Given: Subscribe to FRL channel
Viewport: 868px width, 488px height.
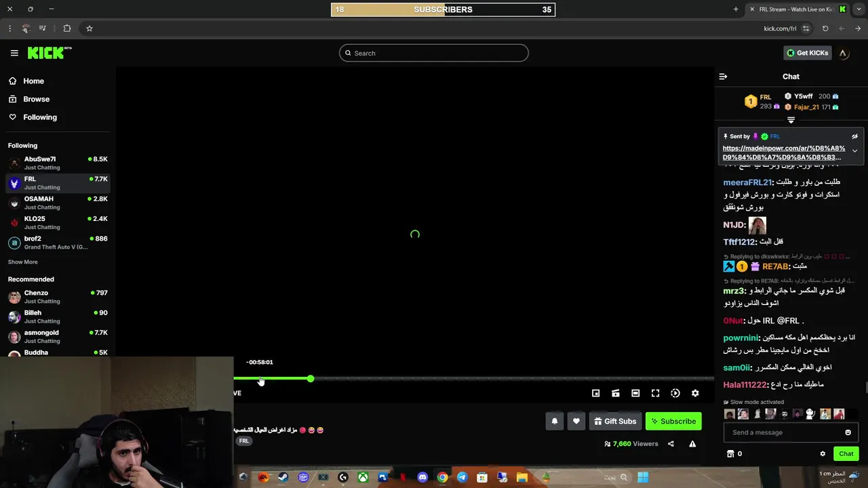Looking at the screenshot, I should pyautogui.click(x=673, y=421).
